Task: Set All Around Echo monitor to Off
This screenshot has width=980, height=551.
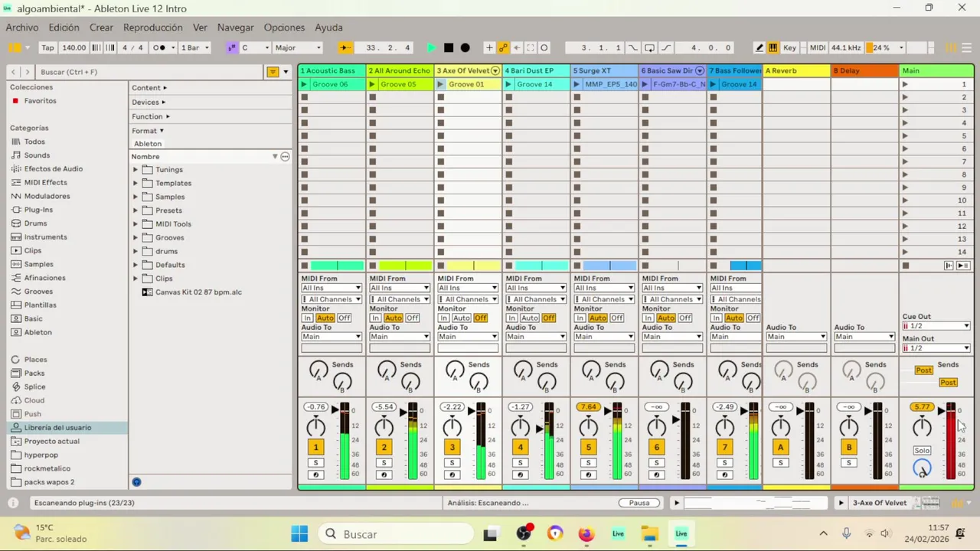Action: coord(412,318)
